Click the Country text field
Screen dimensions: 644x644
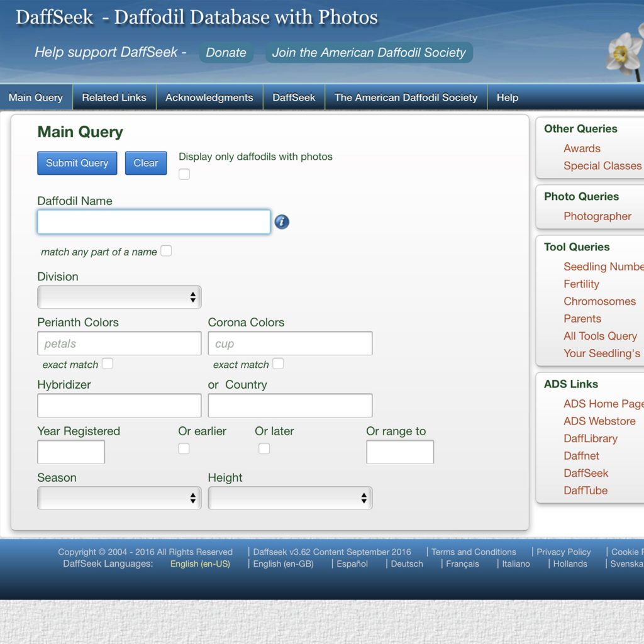(290, 406)
